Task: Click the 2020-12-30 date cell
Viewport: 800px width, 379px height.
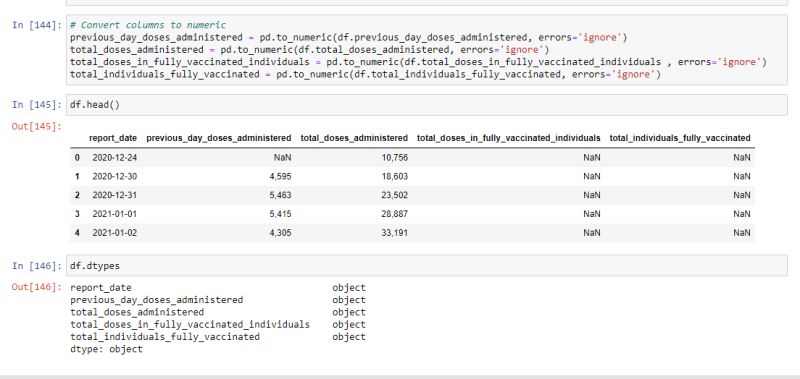Action: tap(115, 176)
